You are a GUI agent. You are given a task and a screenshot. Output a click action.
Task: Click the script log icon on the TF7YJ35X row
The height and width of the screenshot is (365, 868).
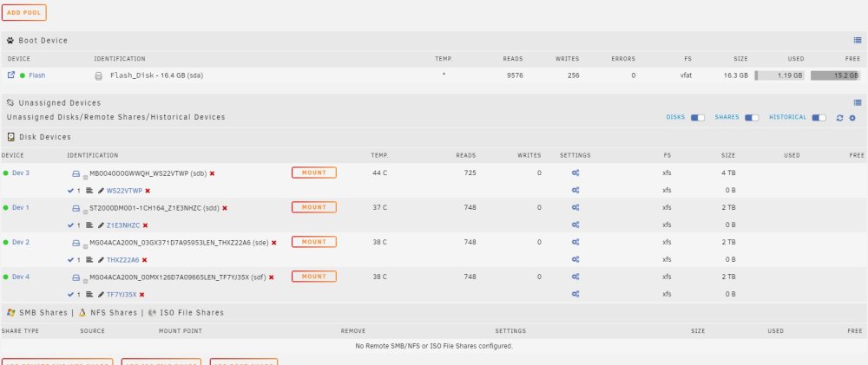pos(89,295)
